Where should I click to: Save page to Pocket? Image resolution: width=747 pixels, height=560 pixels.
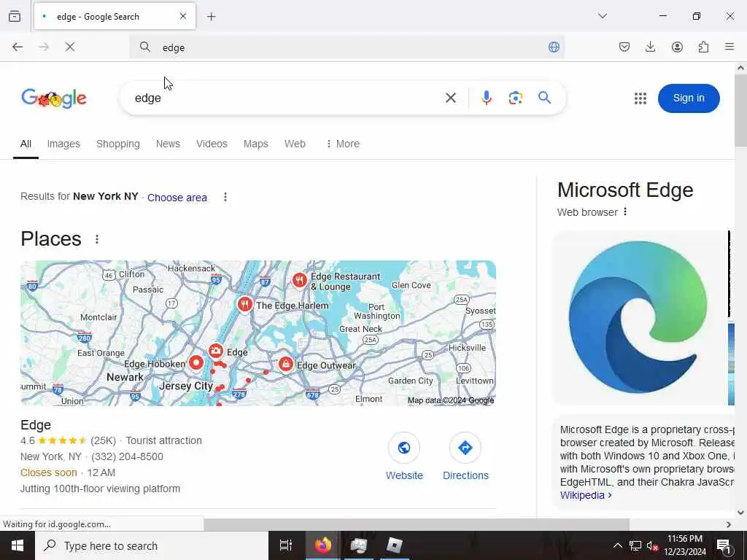click(x=624, y=47)
